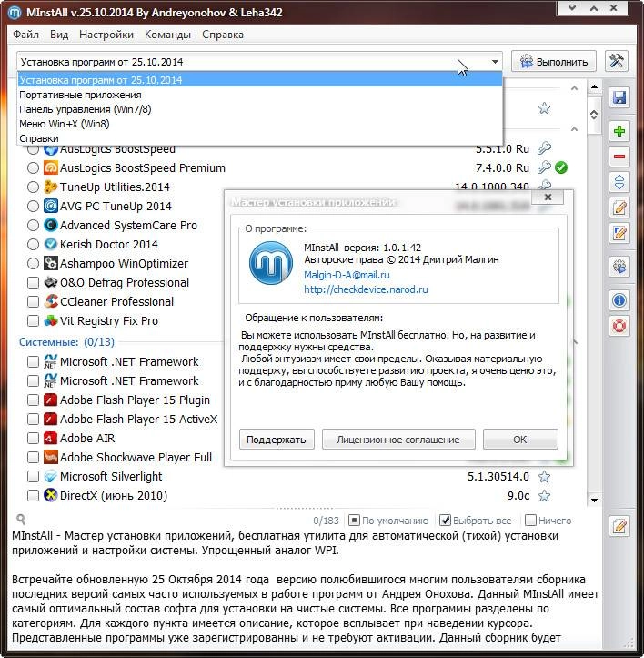Open the Malgin-D-A@mail.ru email link

(x=347, y=275)
